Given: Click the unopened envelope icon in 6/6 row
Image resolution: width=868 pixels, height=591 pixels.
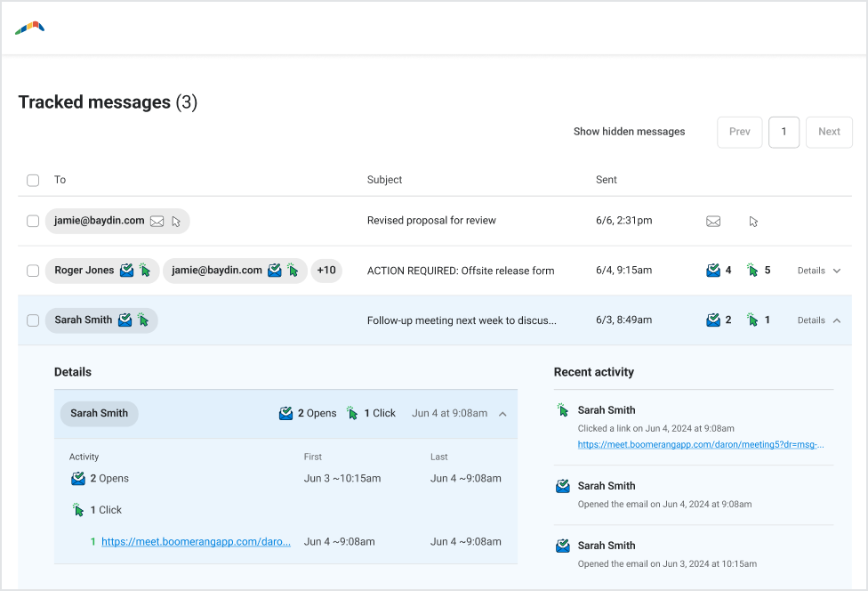Looking at the screenshot, I should click(x=713, y=222).
